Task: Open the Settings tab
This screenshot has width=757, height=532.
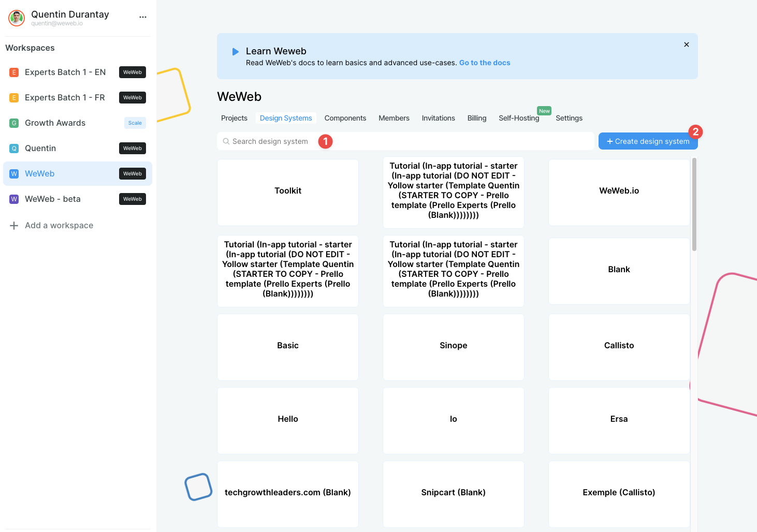Action: (x=569, y=118)
